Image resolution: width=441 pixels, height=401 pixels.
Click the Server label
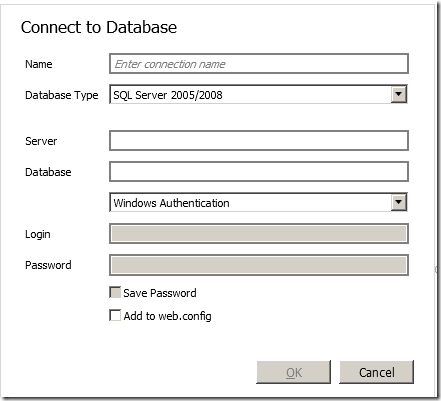(x=41, y=141)
